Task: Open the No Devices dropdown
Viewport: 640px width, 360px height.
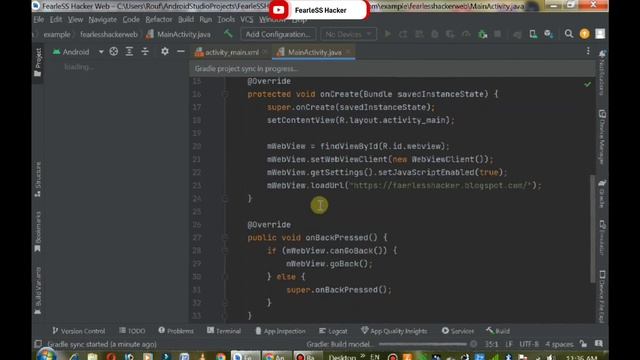Action: [x=348, y=34]
